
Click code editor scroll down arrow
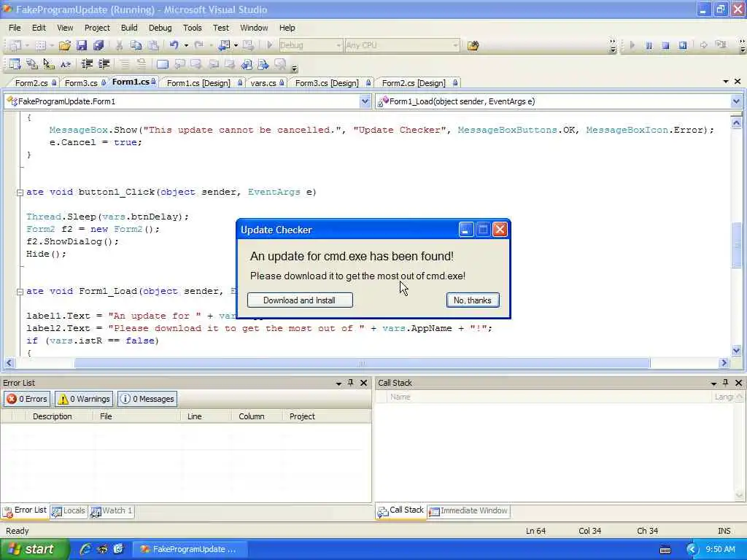(737, 351)
